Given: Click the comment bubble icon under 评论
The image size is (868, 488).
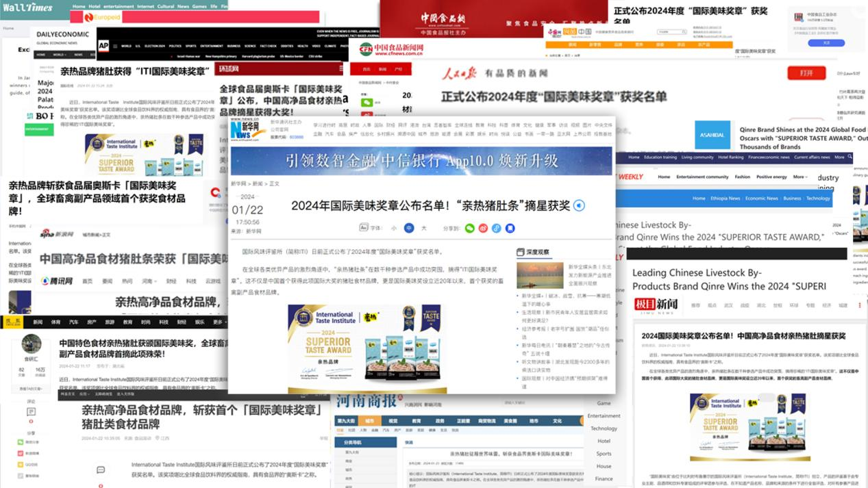Looking at the screenshot, I should (x=31, y=412).
